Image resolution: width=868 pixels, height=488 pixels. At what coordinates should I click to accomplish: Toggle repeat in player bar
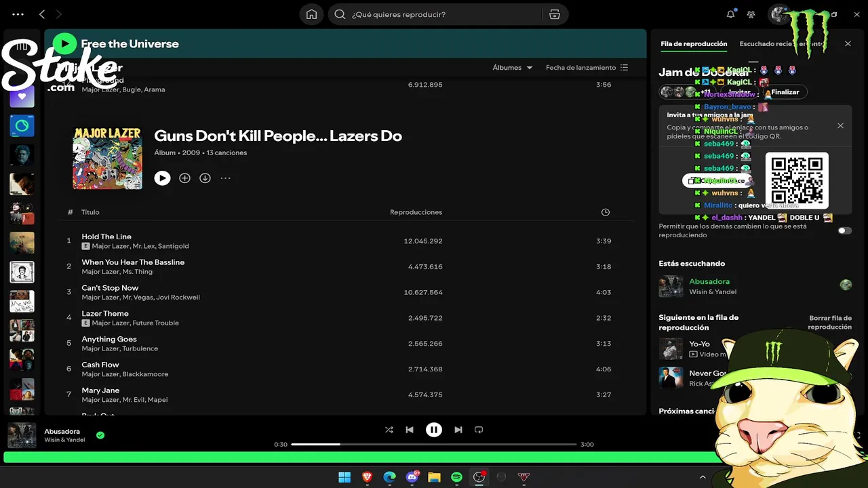(x=479, y=430)
